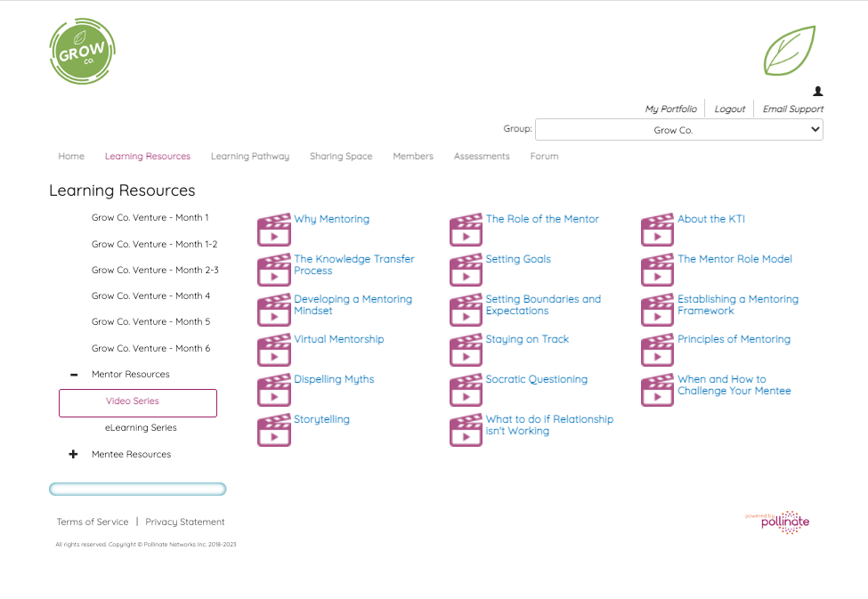This screenshot has height=599, width=868.
Task: Switch to the Learning Pathway tab
Action: tap(249, 156)
